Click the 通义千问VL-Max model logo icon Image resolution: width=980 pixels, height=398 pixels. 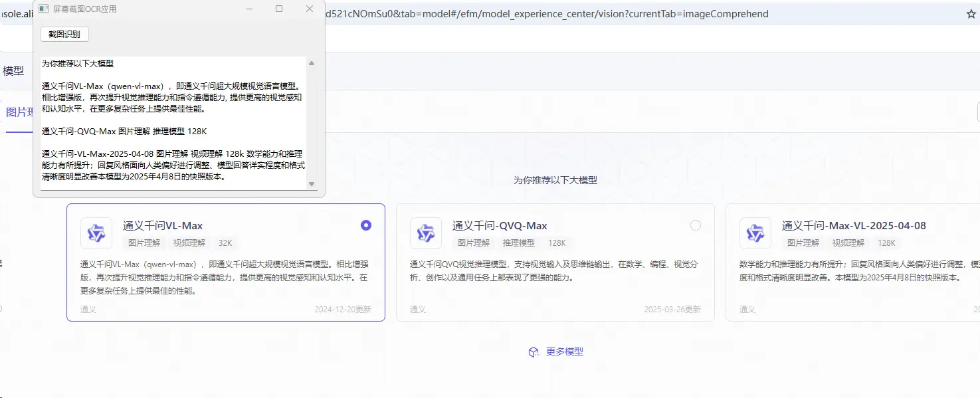coord(96,233)
